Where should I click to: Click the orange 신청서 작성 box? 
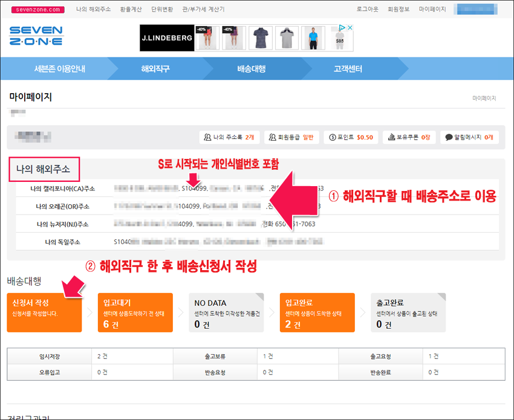(44, 312)
